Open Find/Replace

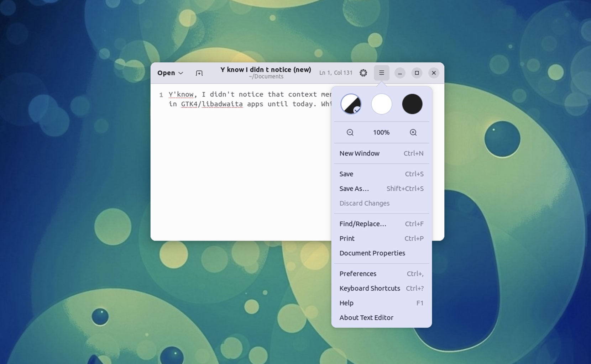click(362, 224)
